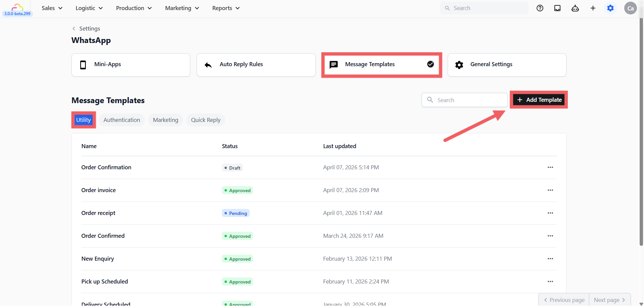The height and width of the screenshot is (306, 644).
Task: Expand the Sales dropdown menu
Action: tap(52, 8)
